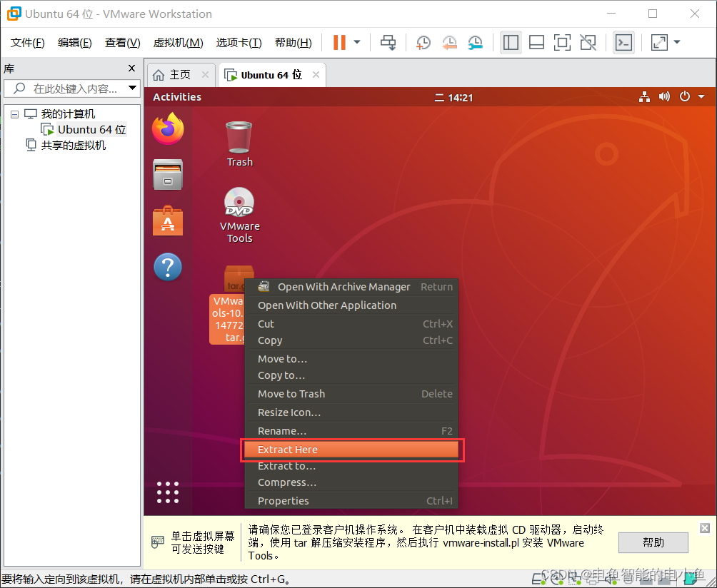The width and height of the screenshot is (717, 588).
Task: Open Ubuntu Software from the dock
Action: tap(168, 220)
